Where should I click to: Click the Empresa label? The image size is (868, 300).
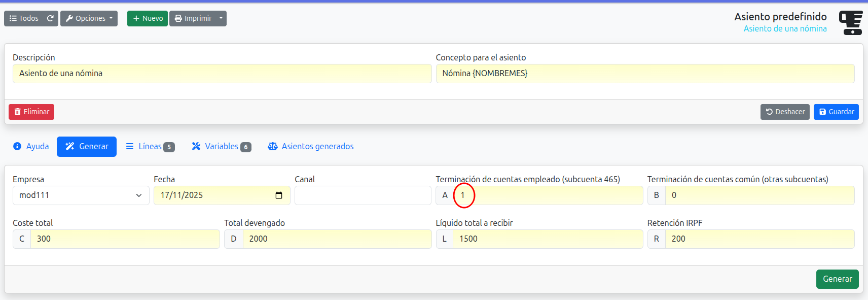28,179
